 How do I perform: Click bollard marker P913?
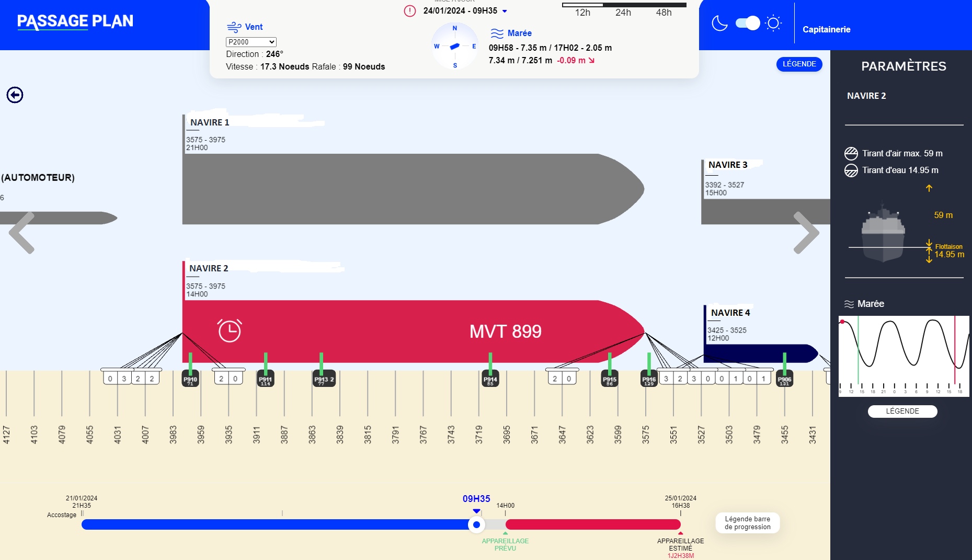coord(324,379)
